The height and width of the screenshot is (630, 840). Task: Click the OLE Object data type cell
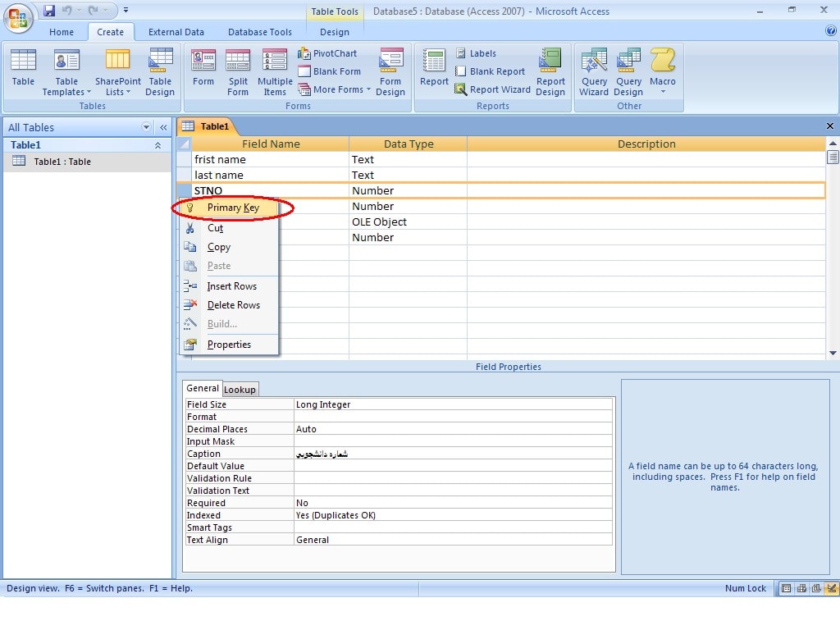pyautogui.click(x=408, y=221)
